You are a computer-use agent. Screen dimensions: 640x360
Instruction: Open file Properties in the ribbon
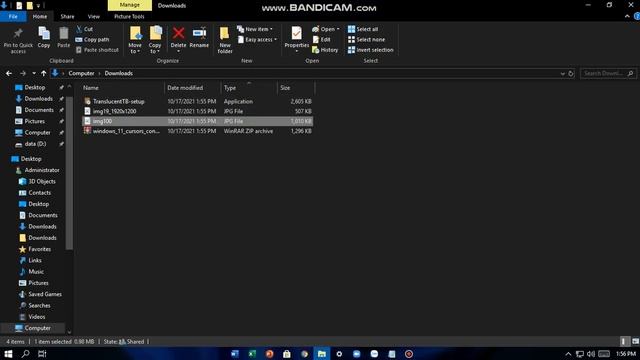(296, 40)
